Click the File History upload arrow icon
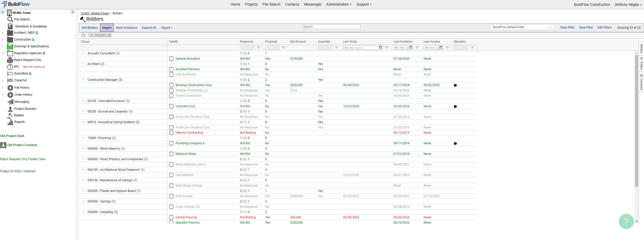 coord(10,88)
